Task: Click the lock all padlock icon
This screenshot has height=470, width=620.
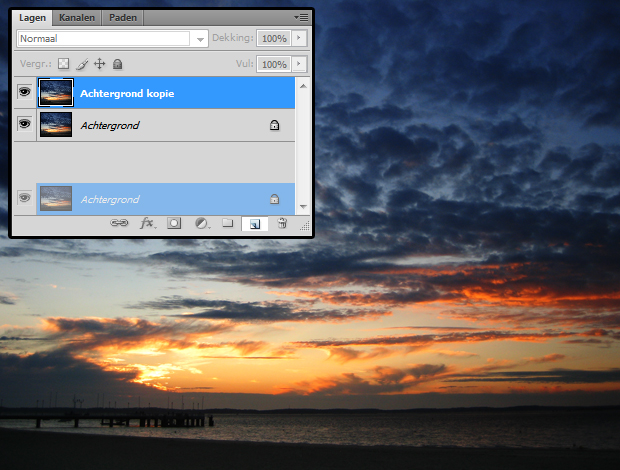Action: click(117, 64)
